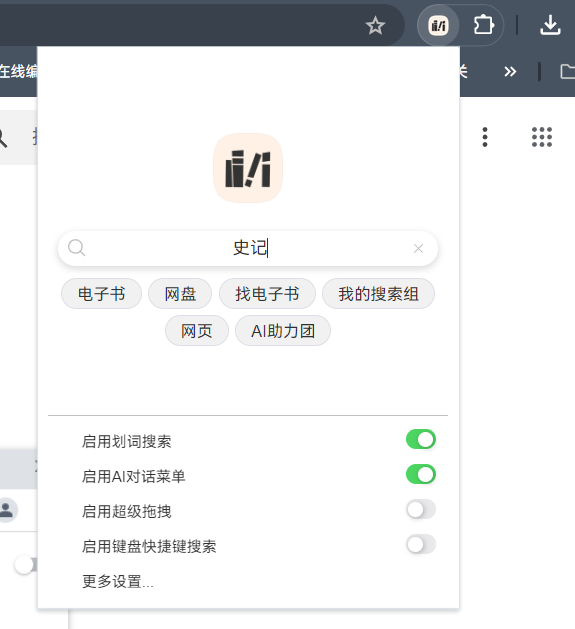Clear the search text with X icon
This screenshot has height=629, width=575.
419,249
